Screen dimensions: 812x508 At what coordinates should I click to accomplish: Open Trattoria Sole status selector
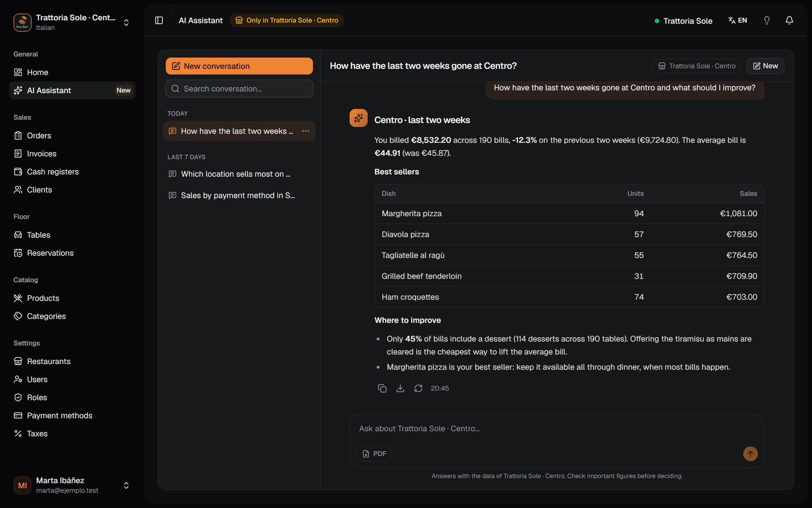tap(683, 21)
